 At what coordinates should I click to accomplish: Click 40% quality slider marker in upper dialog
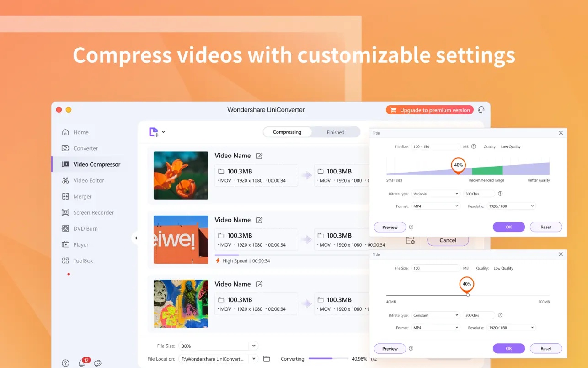pos(459,165)
